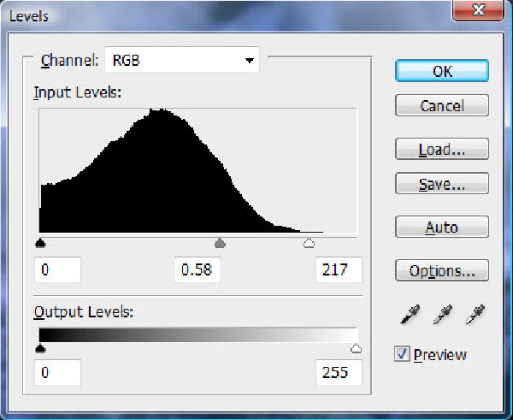Select the input black point slider
This screenshot has width=513, height=420.
pyautogui.click(x=40, y=243)
